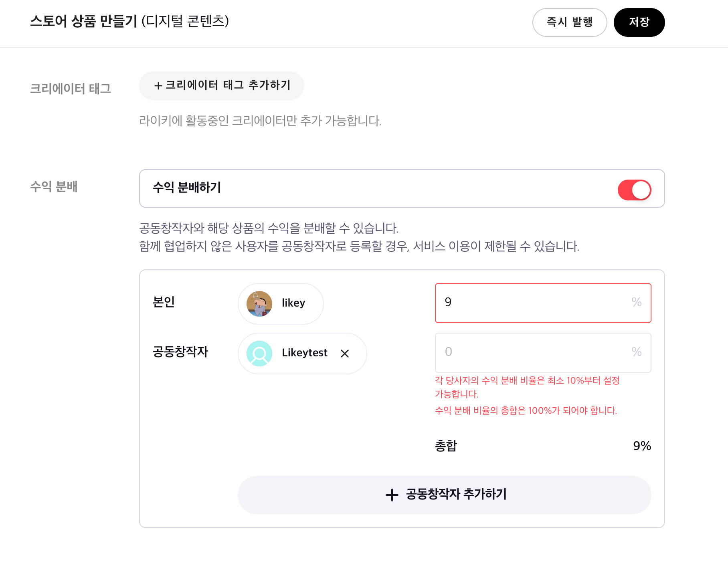Viewport: 728px width, 566px height.
Task: Click the 최소 10% error message
Action: pos(527,387)
